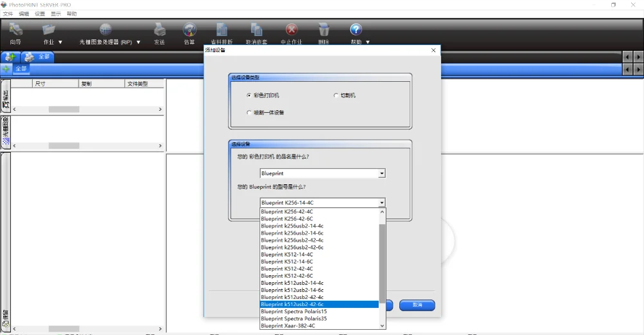
Task: Open the RIP toolbar dropdown arrow
Action: pyautogui.click(x=138, y=42)
